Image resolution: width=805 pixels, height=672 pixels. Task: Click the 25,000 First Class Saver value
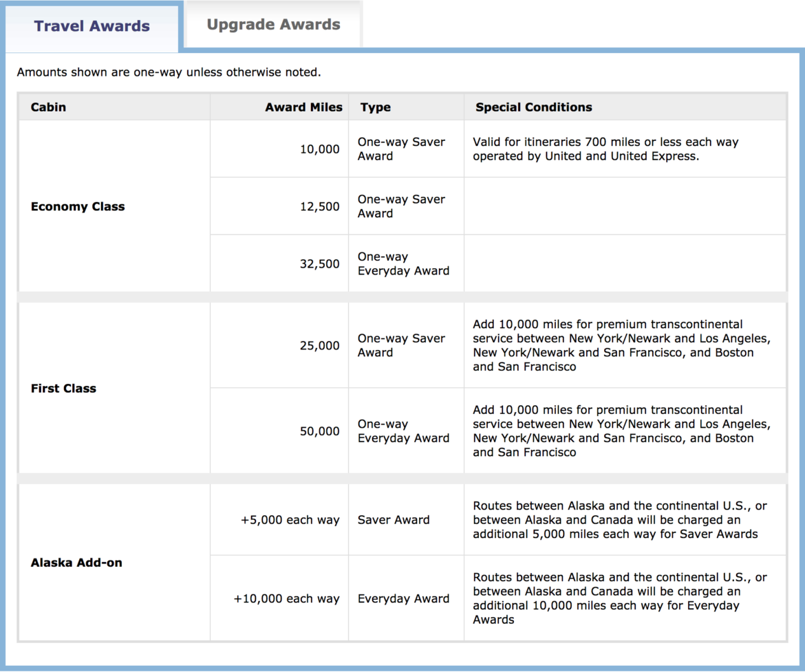tap(321, 346)
